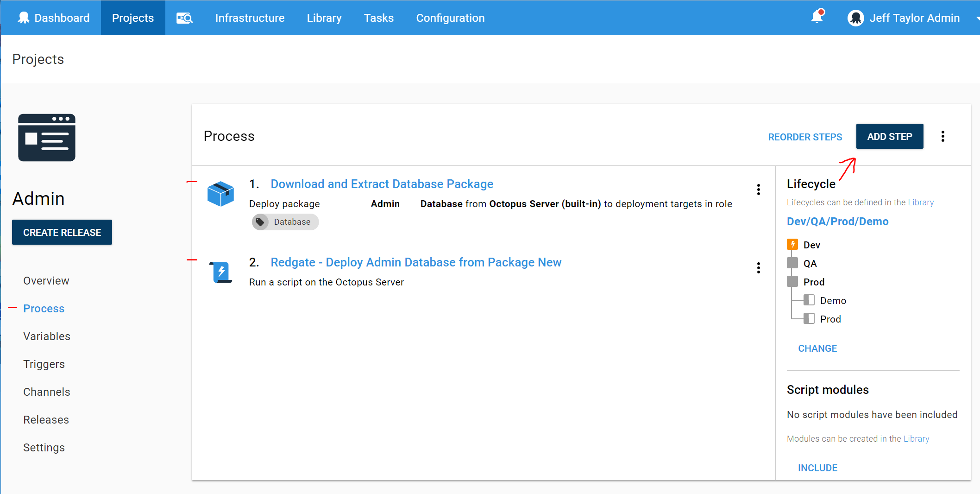980x494 pixels.
Task: Click the grey QA phase icon
Action: click(792, 263)
